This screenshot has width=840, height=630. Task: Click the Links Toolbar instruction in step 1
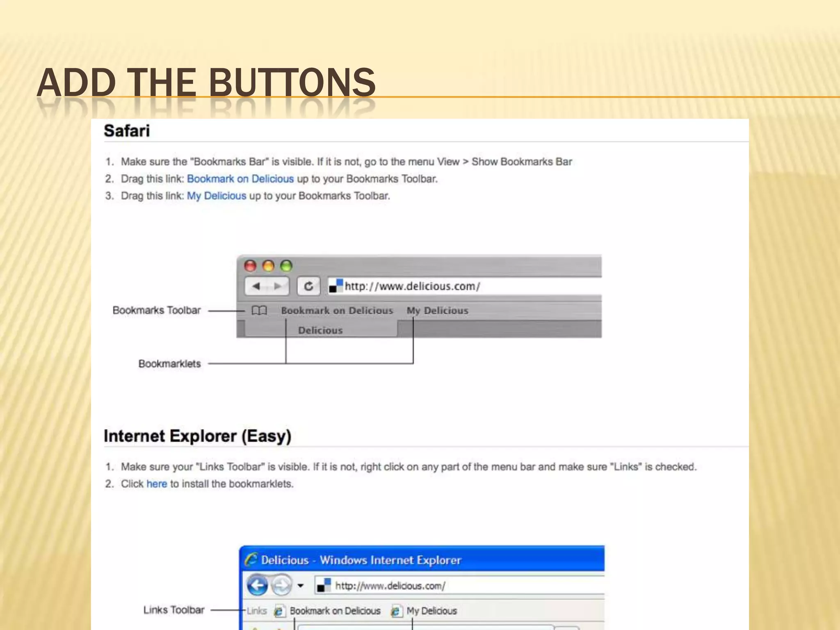tap(409, 467)
